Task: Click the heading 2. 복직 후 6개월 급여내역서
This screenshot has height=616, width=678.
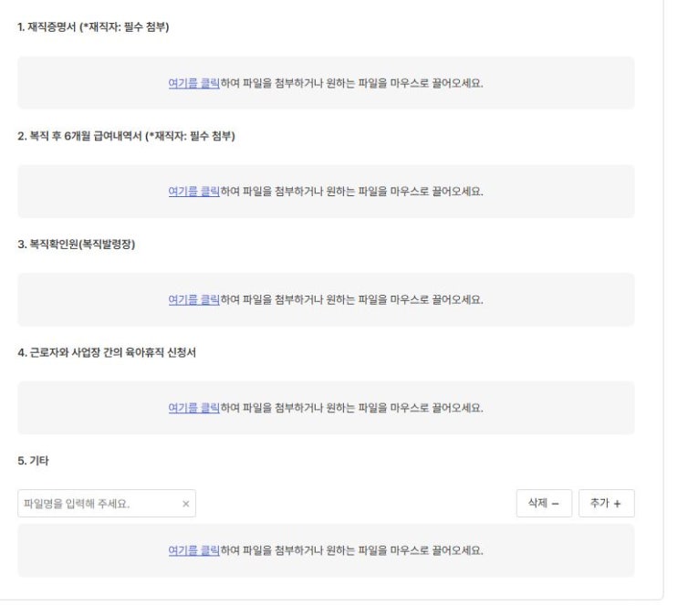Action: (x=126, y=136)
